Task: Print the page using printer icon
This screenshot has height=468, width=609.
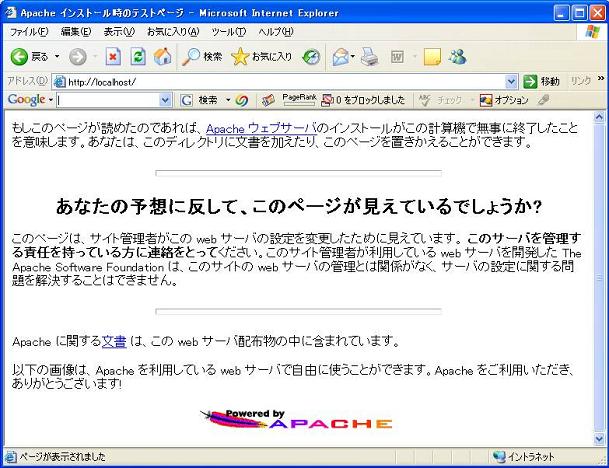Action: [x=369, y=57]
